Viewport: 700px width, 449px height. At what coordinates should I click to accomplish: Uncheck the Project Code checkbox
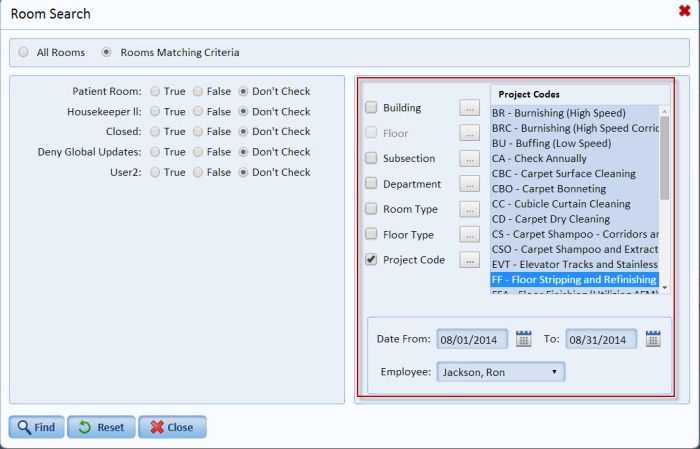click(371, 259)
